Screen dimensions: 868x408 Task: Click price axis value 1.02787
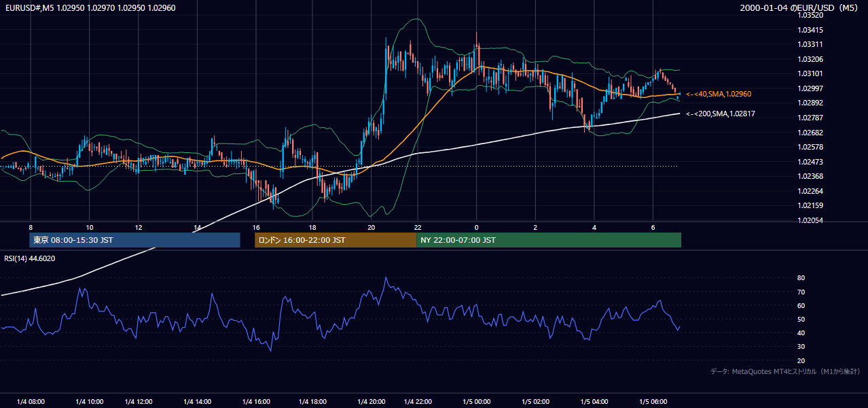(811, 118)
